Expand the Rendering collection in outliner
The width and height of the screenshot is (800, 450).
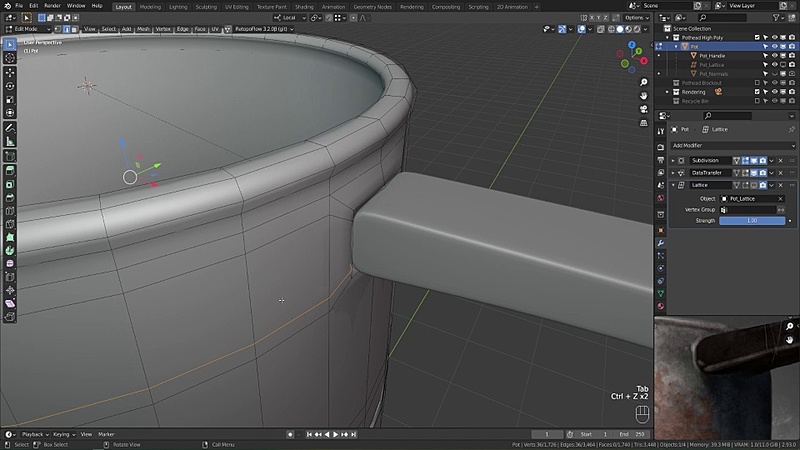pyautogui.click(x=667, y=92)
